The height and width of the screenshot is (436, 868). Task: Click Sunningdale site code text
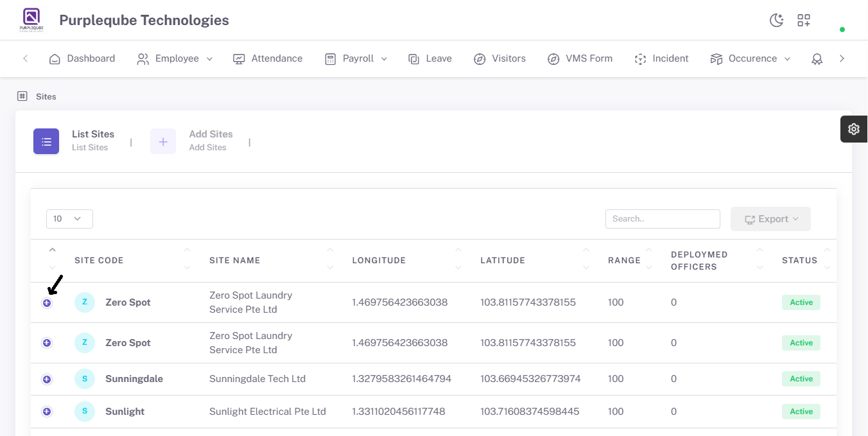tap(134, 379)
